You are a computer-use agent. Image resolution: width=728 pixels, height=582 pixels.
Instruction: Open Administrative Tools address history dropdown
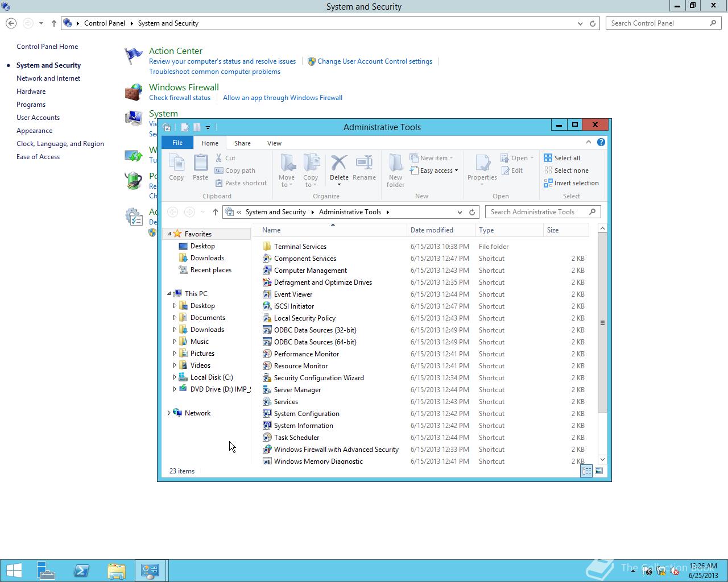460,212
